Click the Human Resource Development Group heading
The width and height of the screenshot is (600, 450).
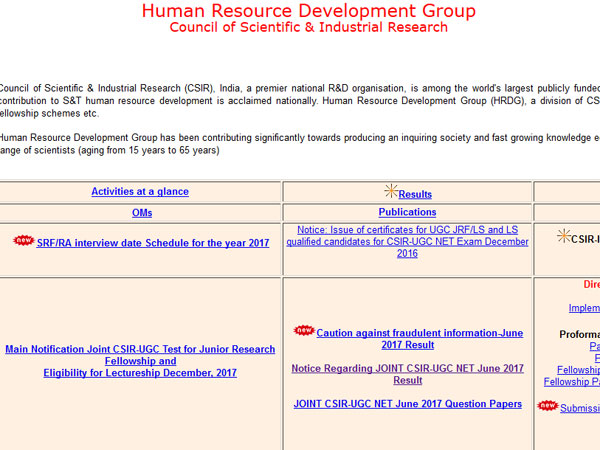click(308, 11)
